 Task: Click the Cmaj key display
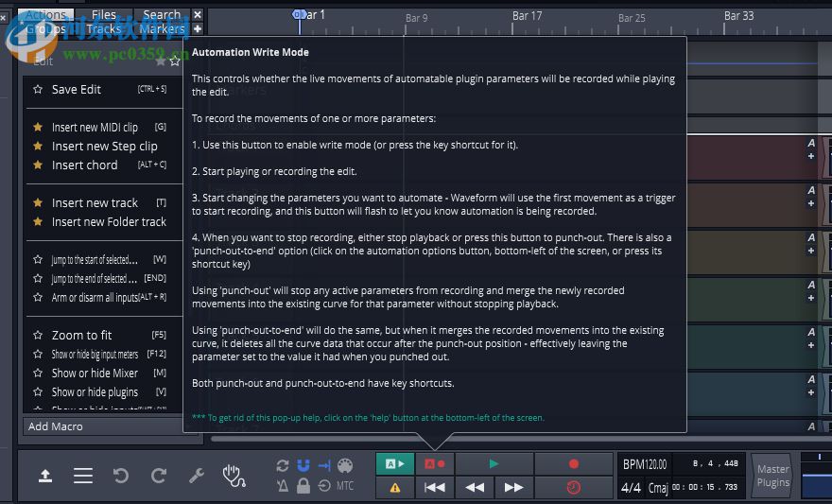[658, 488]
